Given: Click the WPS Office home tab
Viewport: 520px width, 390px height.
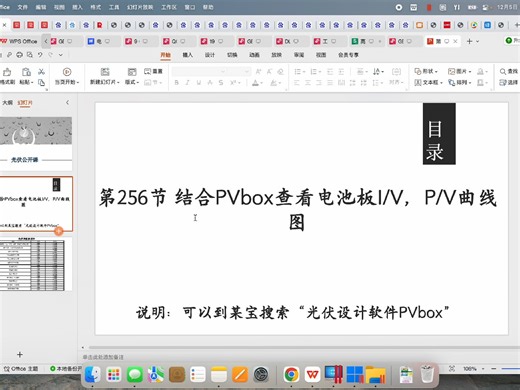Looking at the screenshot, I should point(19,41).
